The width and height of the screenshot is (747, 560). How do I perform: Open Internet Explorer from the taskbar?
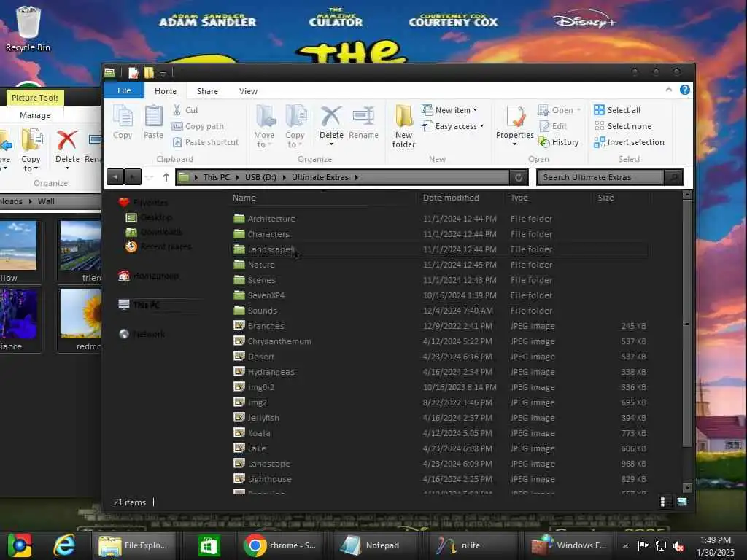[x=64, y=545]
